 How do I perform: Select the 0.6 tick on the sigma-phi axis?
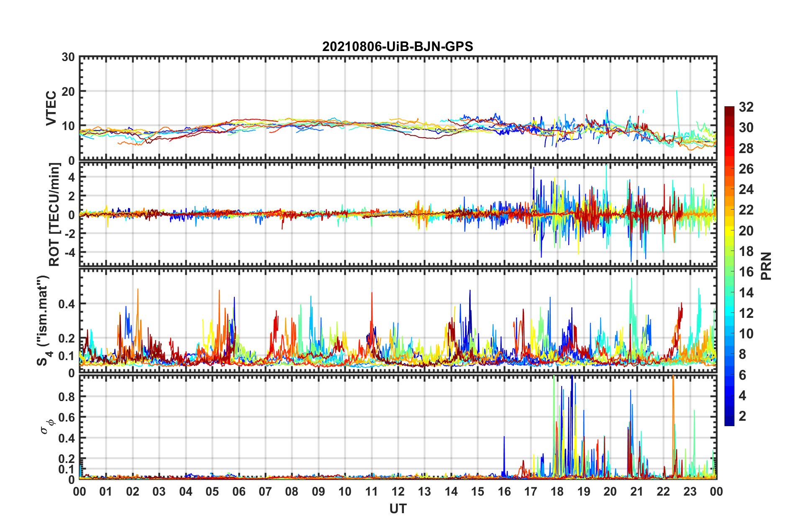tap(67, 417)
